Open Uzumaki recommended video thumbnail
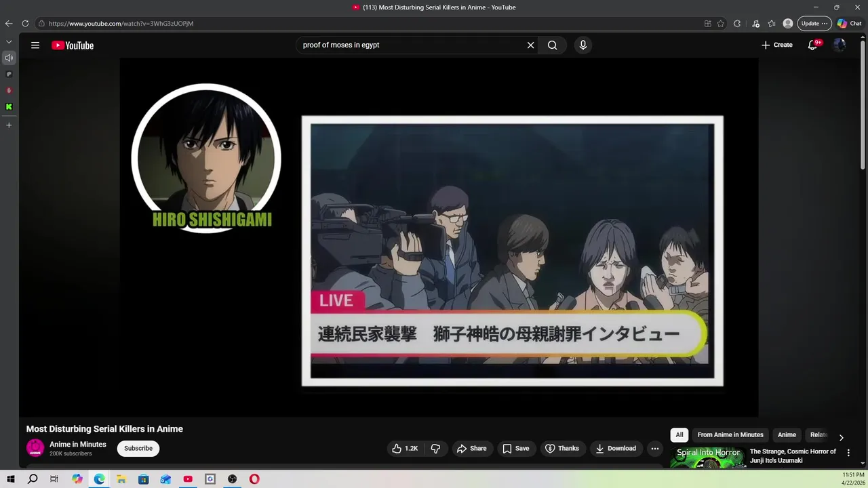 (x=708, y=457)
